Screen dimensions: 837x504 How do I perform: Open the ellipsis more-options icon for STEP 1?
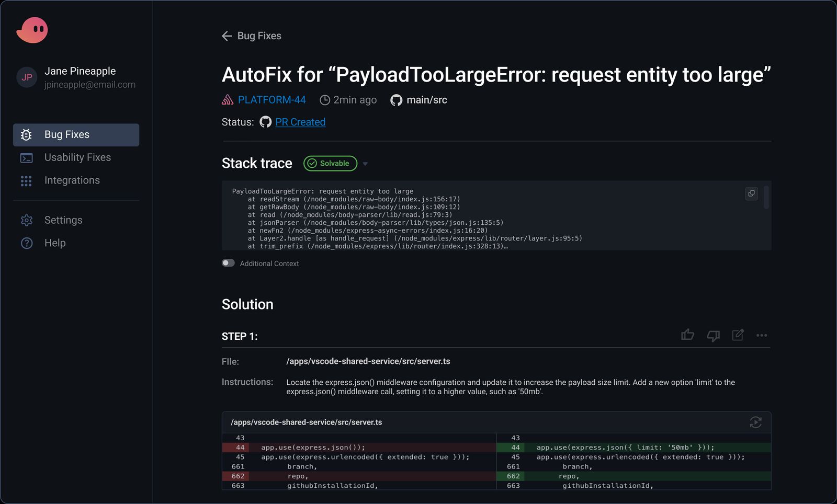pyautogui.click(x=762, y=335)
